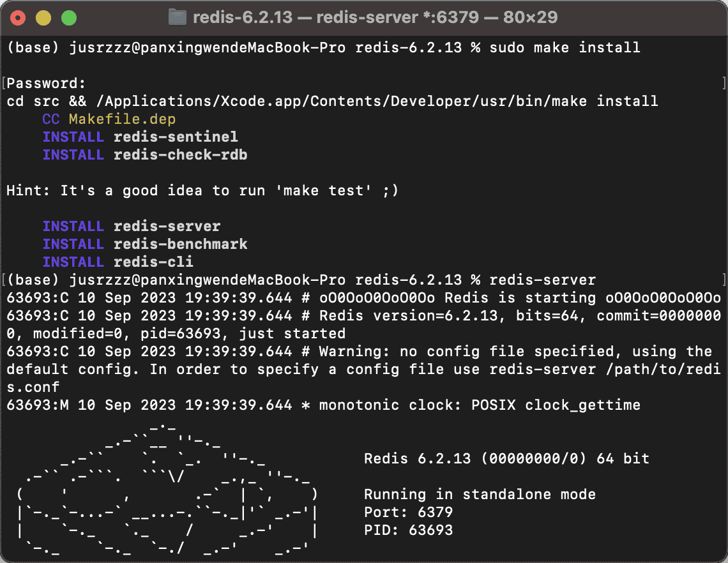The width and height of the screenshot is (728, 563).
Task: Click the yellow Makefile.dep text
Action: [122, 119]
